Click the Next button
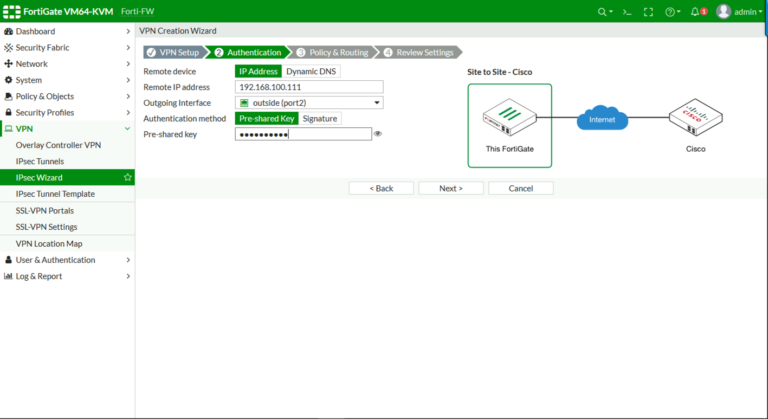 pos(451,188)
